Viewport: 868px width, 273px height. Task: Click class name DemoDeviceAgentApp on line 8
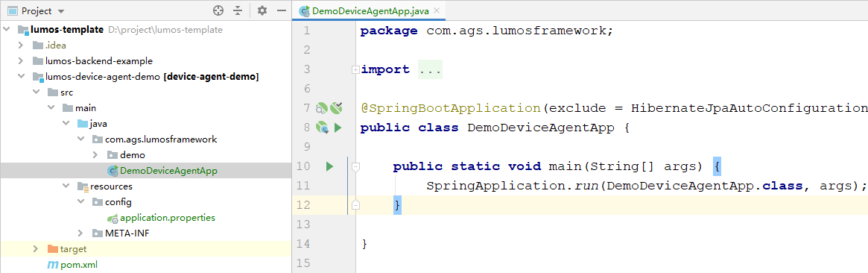pos(541,128)
